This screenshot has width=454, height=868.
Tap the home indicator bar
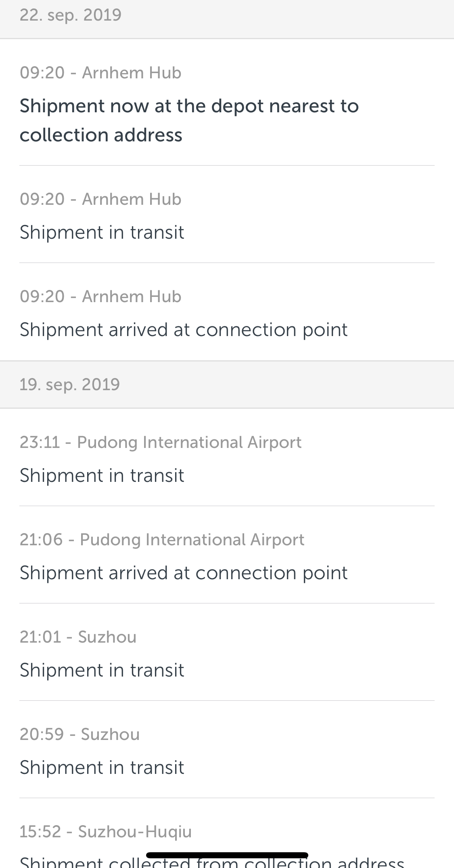[x=227, y=855]
